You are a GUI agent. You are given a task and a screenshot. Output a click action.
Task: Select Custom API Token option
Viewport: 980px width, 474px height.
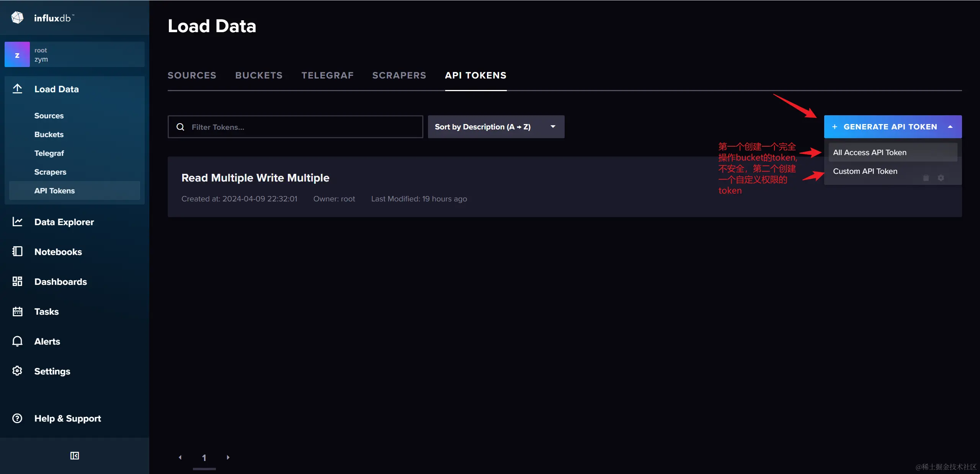click(865, 171)
